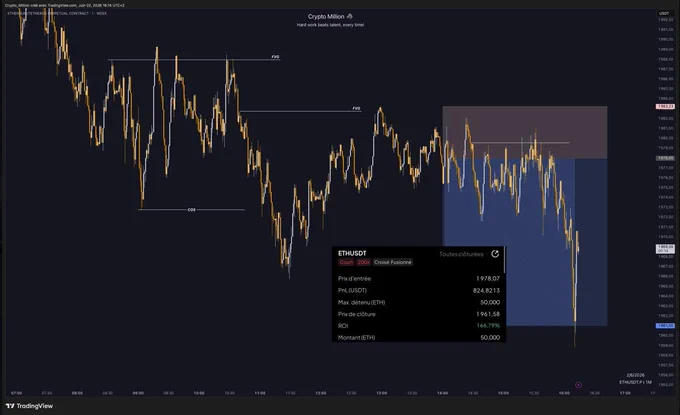Image resolution: width=680 pixels, height=415 pixels.
Task: Click the COS line label
Action: coord(191,210)
